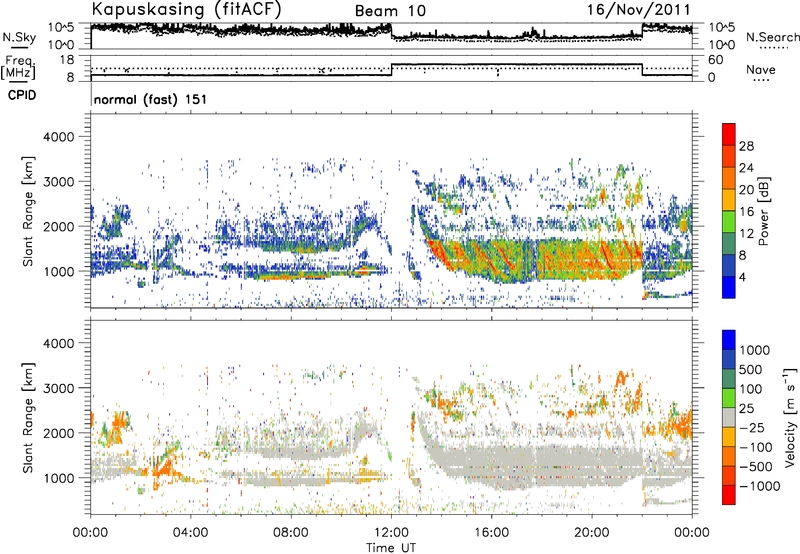The width and height of the screenshot is (800, 554).
Task: Click the "3000" tick on the velocity panel axis
Action: pos(59,388)
